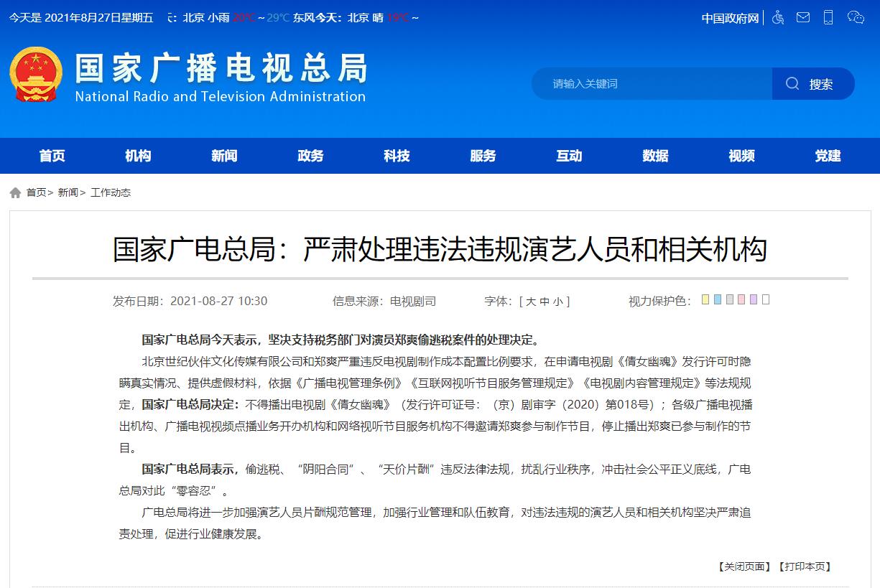Open the 数据 navigation menu item

click(655, 156)
